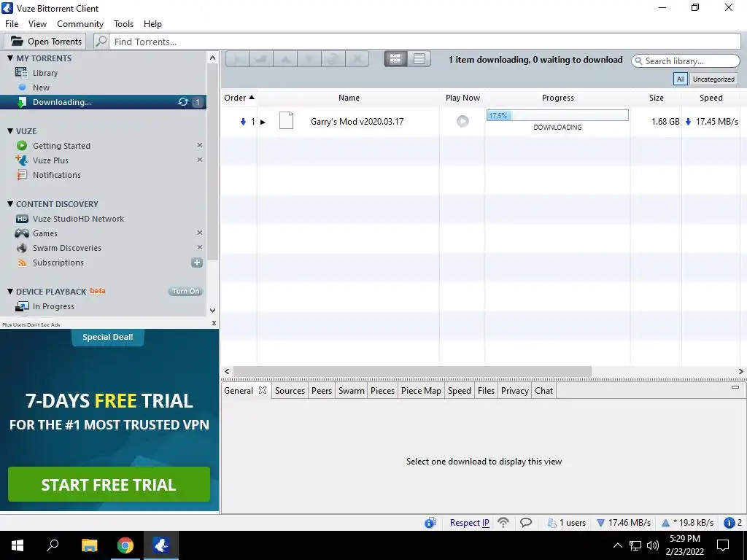Screen dimensions: 747x560
Task: Open Vuze StudioHD Network
Action: (103, 219)
